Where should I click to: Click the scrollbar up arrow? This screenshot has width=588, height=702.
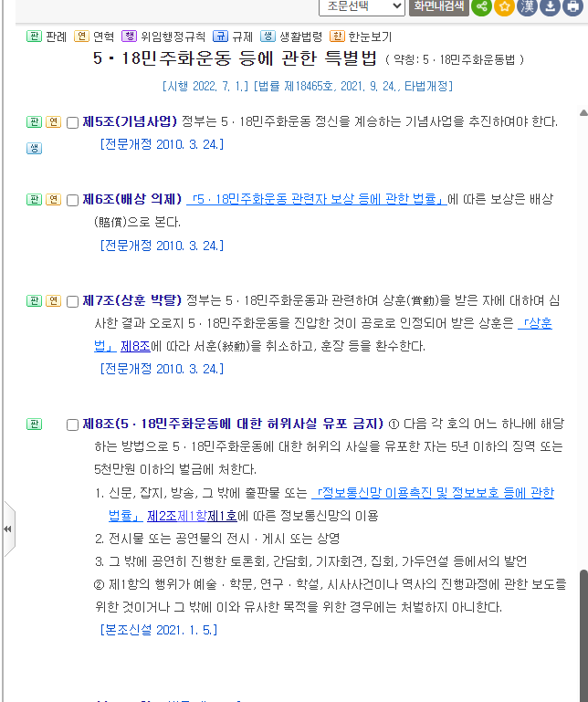click(583, 113)
